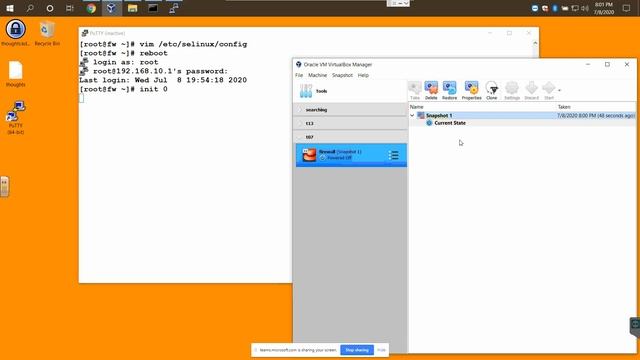Image resolution: width=640 pixels, height=360 pixels.
Task: Collapse the Snapshot 1 tree node
Action: [x=412, y=116]
